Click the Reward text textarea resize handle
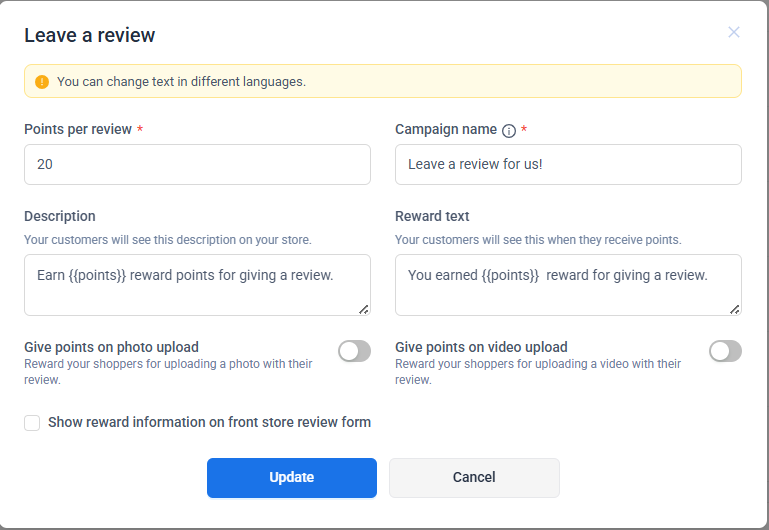Image resolution: width=769 pixels, height=530 pixels. click(734, 309)
